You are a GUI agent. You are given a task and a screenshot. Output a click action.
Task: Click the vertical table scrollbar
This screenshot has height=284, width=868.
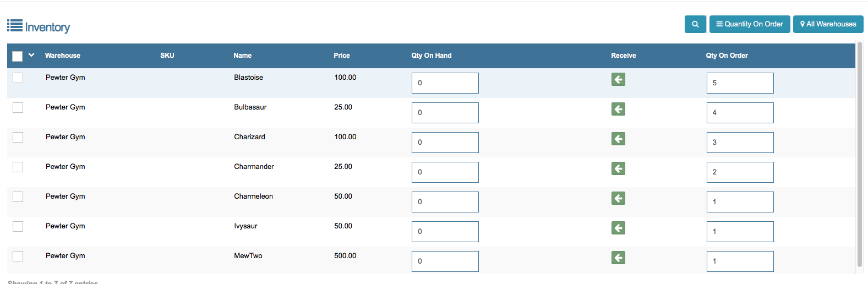[x=859, y=154]
